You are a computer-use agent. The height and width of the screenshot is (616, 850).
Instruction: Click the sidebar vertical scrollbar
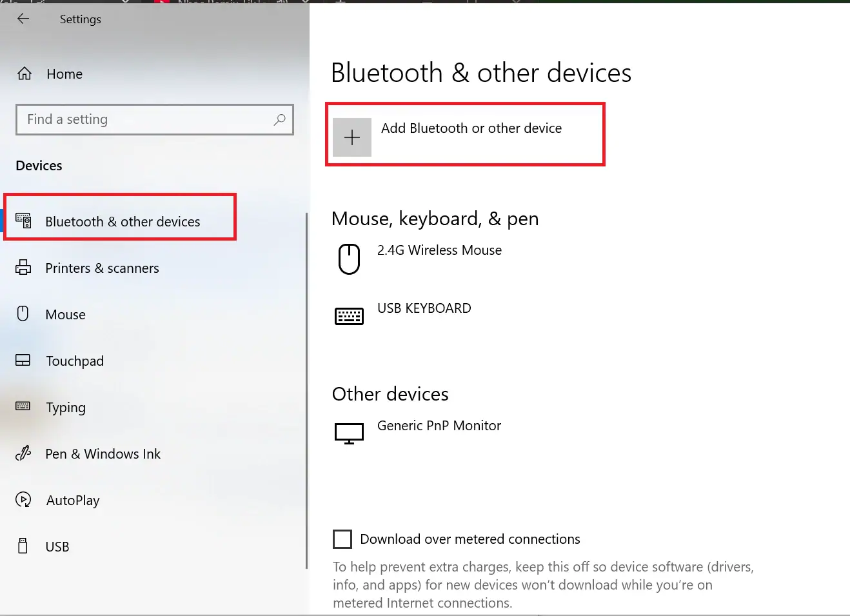pos(306,387)
